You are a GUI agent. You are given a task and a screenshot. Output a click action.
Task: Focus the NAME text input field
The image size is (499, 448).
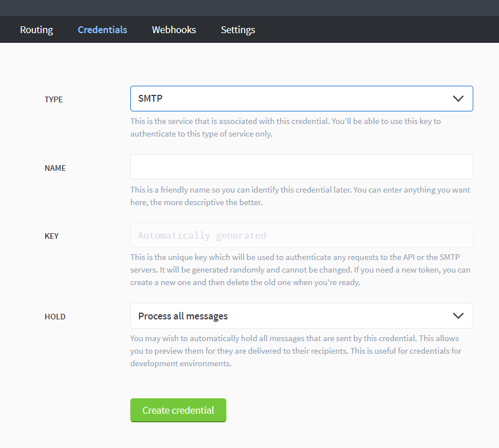tap(301, 167)
